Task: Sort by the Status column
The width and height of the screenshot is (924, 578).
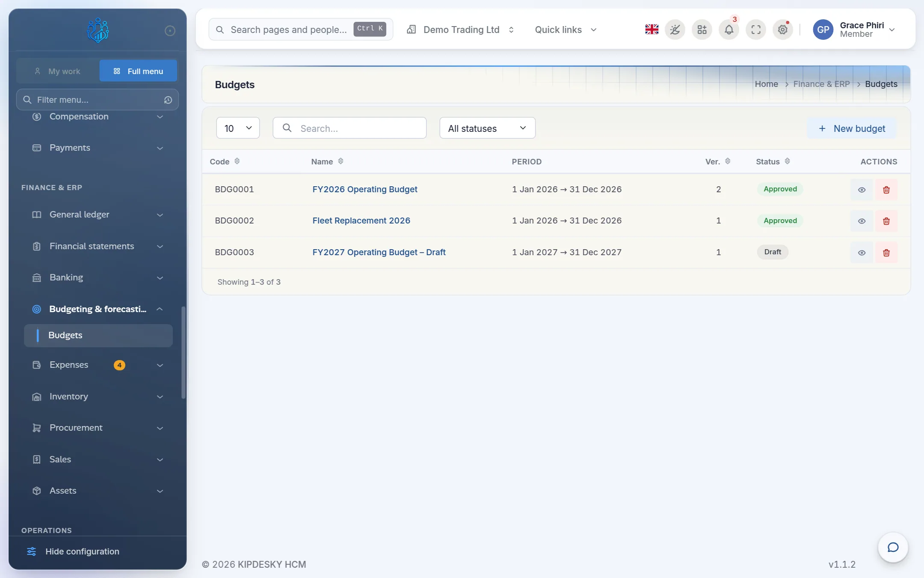Action: click(x=773, y=161)
